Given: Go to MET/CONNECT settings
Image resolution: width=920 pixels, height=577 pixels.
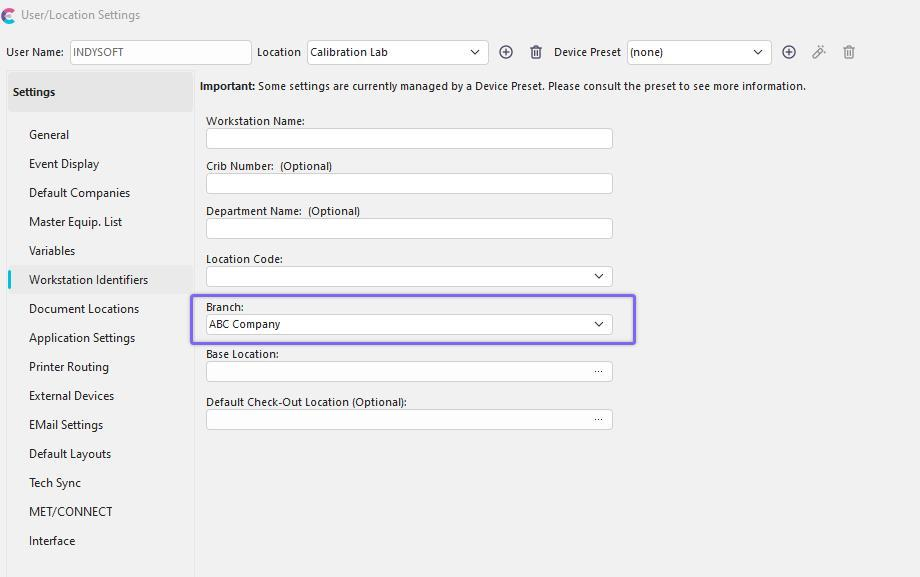Looking at the screenshot, I should point(71,512).
